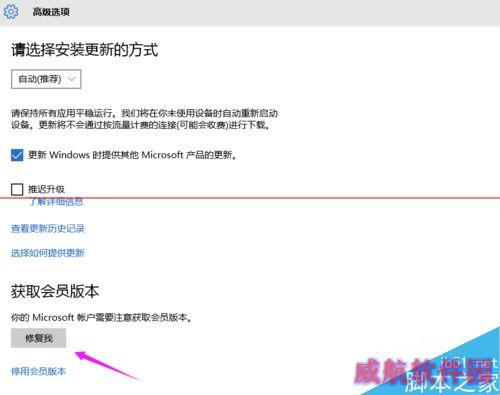Image resolution: width=500 pixels, height=395 pixels.
Task: Click the 修复我 button
Action: pyautogui.click(x=38, y=338)
